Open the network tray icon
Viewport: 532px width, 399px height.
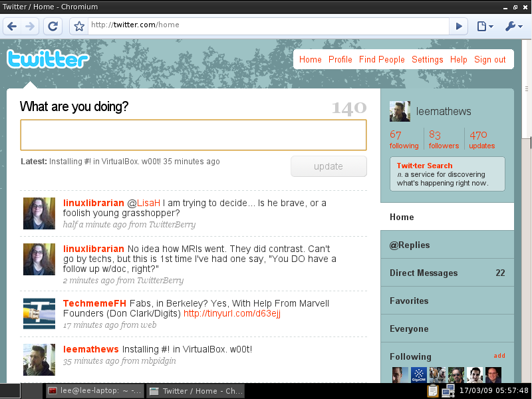coord(448,391)
